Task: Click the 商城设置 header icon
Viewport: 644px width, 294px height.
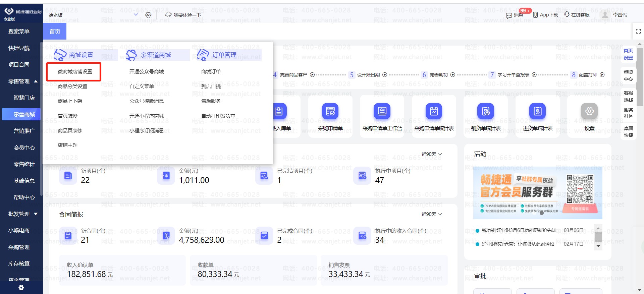Action: tap(60, 55)
